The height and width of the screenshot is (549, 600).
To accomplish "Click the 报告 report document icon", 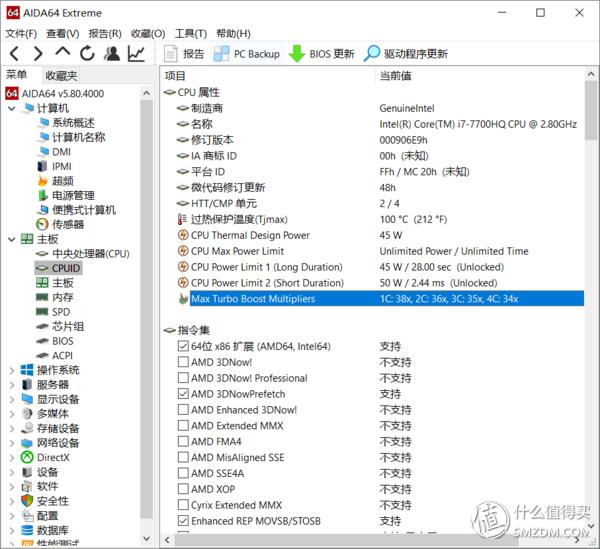I will point(171,54).
